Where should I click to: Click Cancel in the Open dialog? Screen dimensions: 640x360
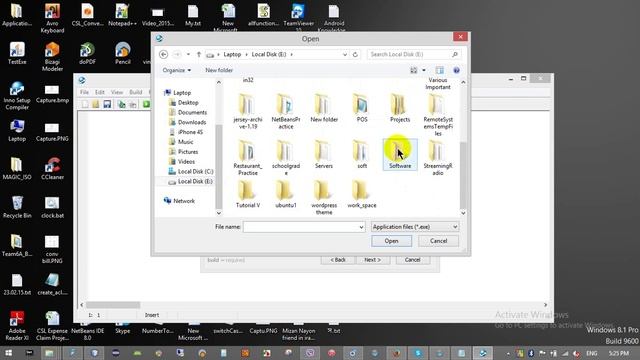tap(438, 241)
